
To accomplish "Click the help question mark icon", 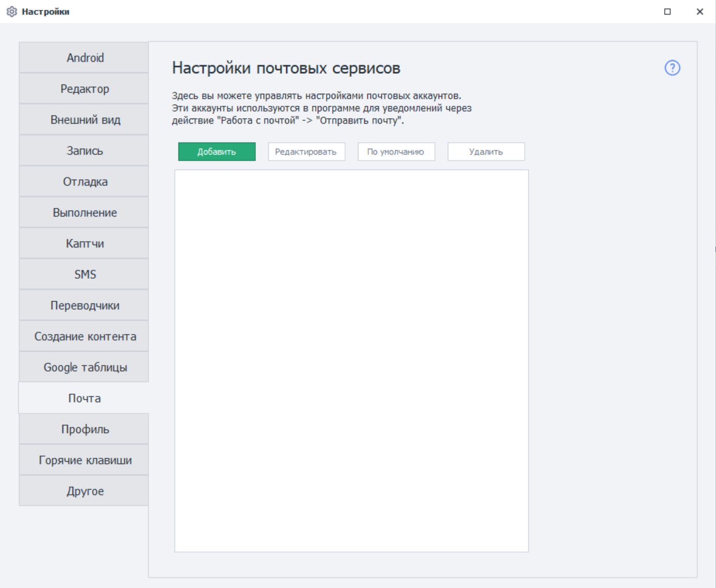I will (672, 68).
